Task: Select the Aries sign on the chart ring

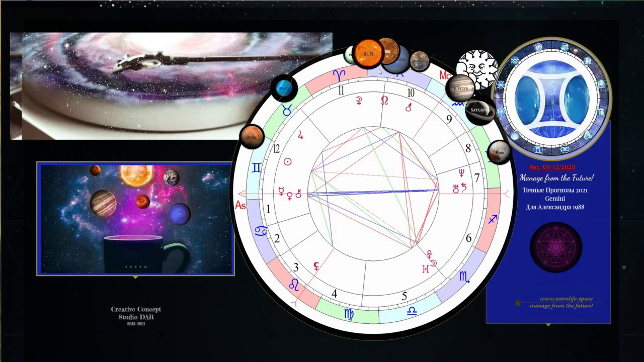Action: coord(339,76)
